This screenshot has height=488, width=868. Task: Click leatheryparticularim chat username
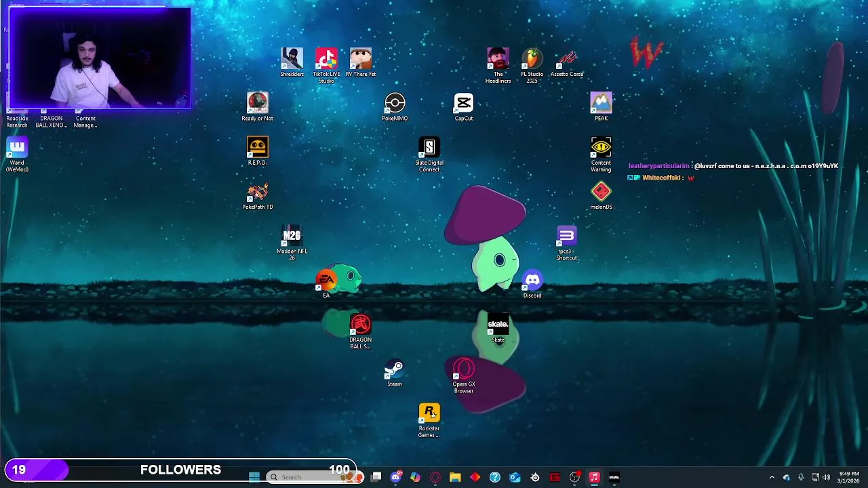[658, 166]
